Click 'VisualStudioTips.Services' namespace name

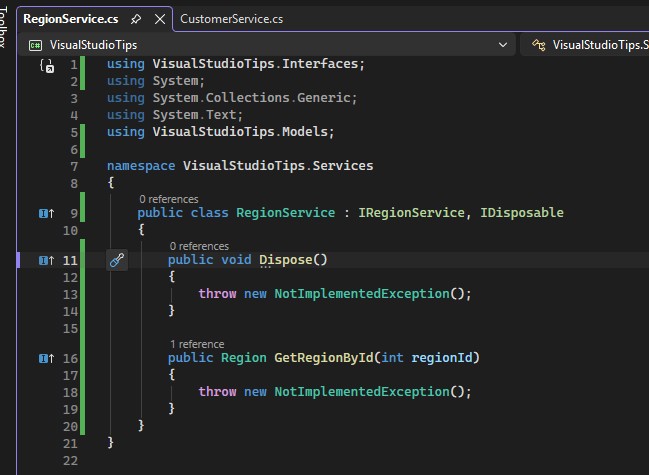(278, 166)
